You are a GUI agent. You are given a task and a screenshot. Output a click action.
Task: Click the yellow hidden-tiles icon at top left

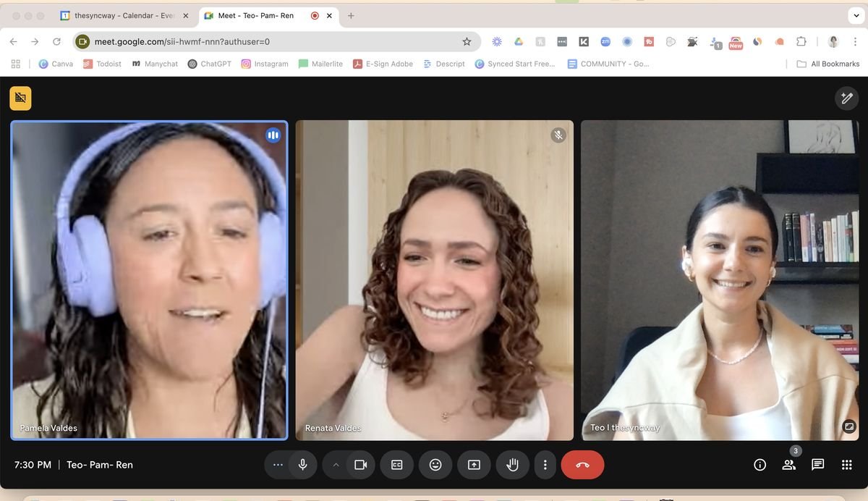[x=20, y=98]
